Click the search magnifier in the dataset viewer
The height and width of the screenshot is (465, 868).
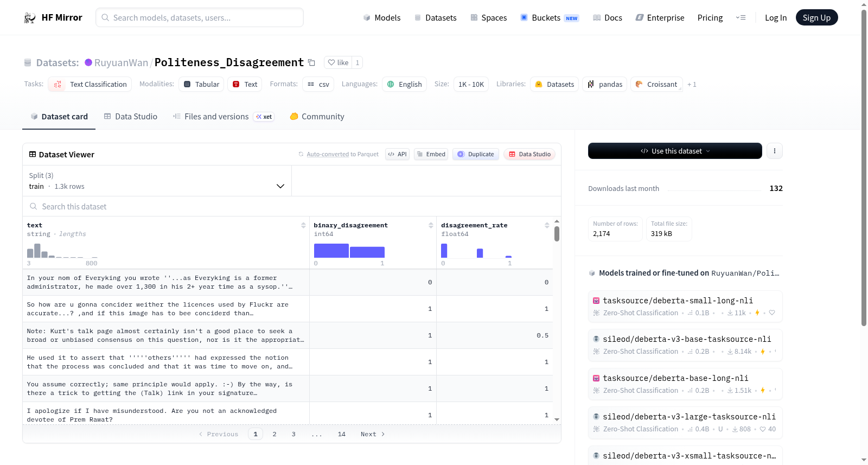34,206
